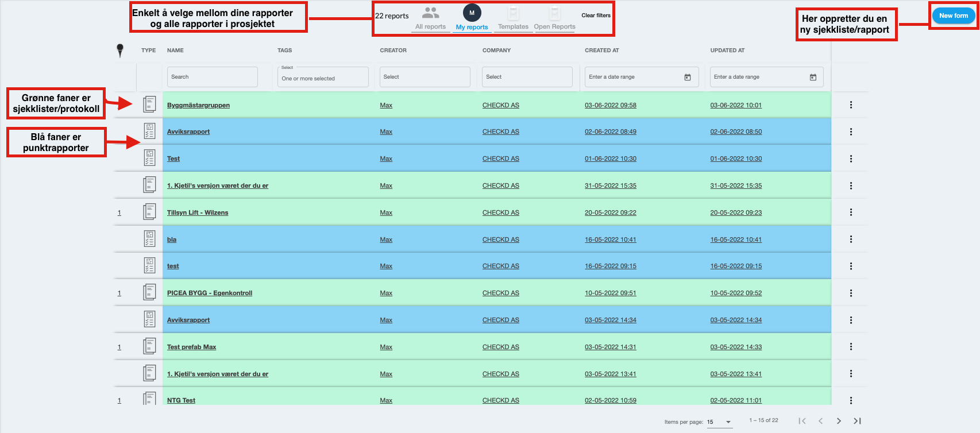Expand the Tags filter dropdown
Viewport: 980px width, 433px height.
(x=323, y=77)
